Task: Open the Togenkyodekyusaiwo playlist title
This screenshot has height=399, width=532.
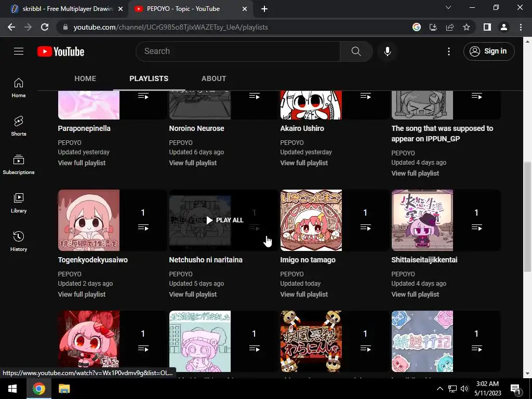Action: (x=92, y=260)
